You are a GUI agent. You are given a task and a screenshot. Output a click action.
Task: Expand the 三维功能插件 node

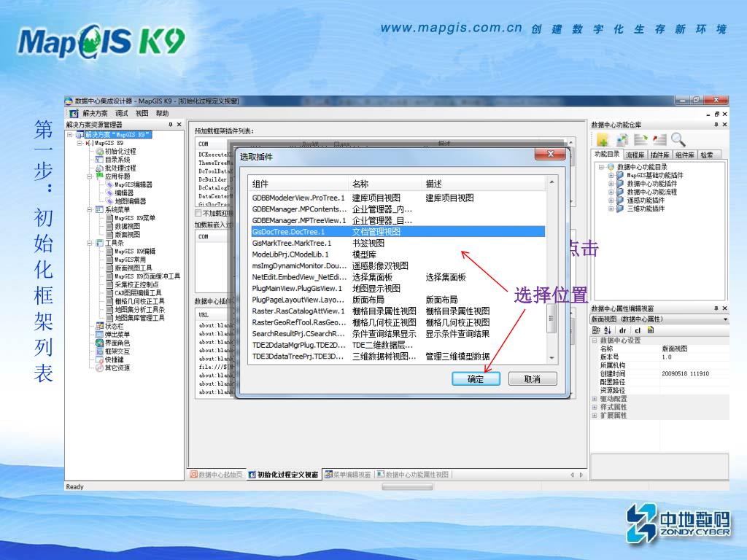click(x=611, y=209)
